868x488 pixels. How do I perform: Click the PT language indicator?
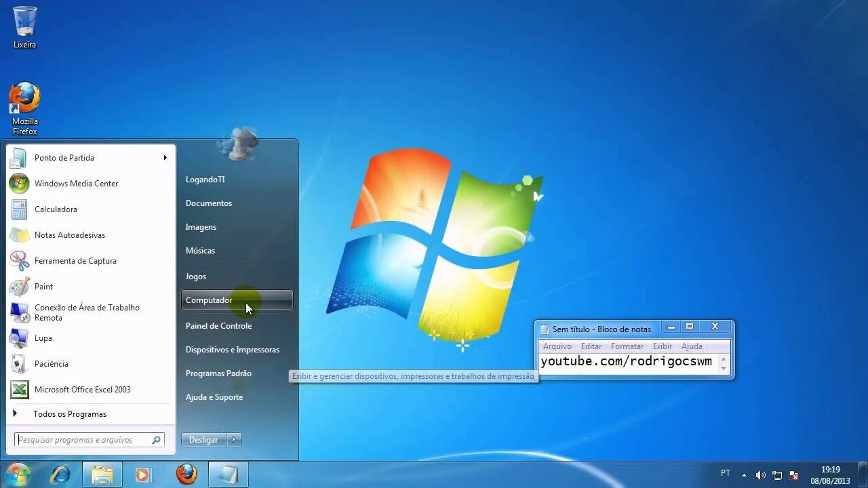(x=726, y=474)
